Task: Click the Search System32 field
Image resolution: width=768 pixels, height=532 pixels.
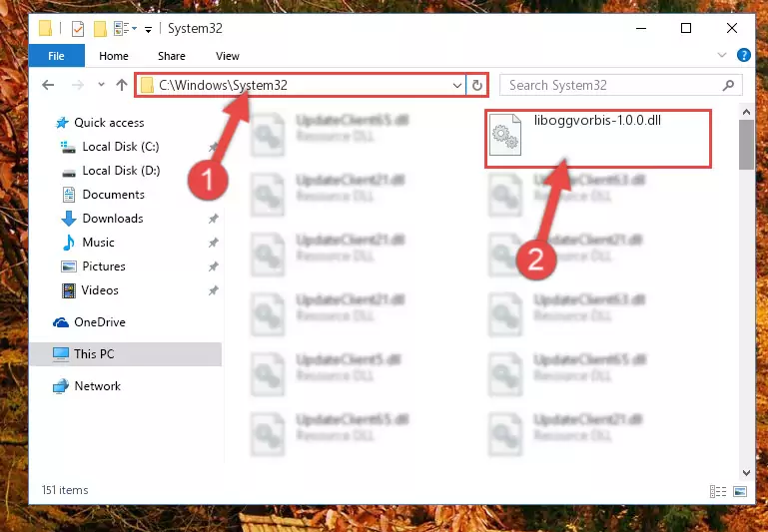Action: click(620, 85)
